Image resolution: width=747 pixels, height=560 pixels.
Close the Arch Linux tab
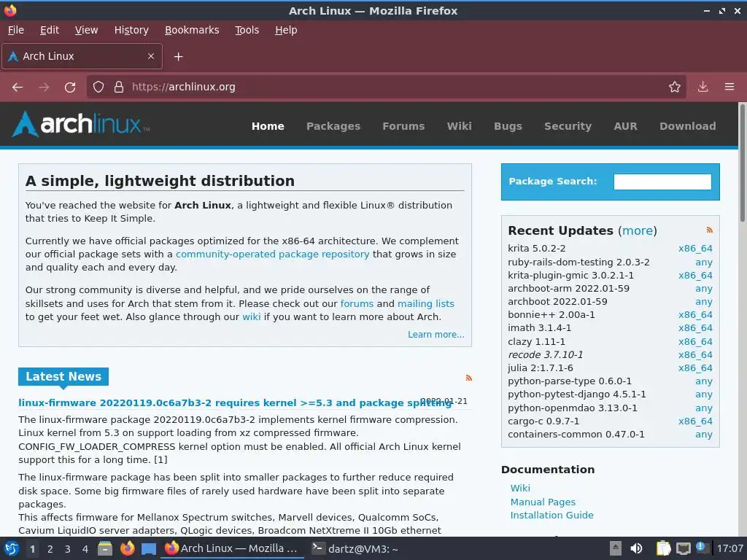(151, 56)
